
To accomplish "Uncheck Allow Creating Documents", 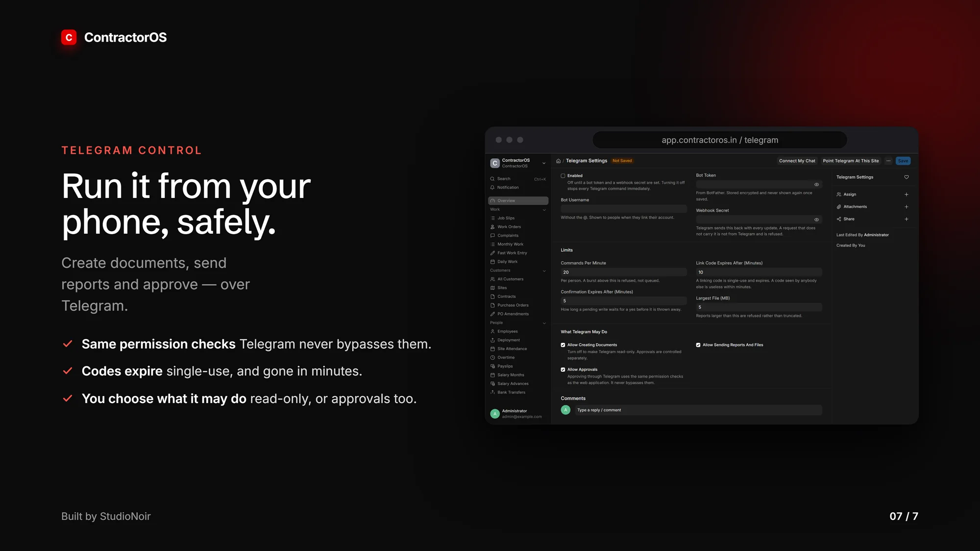I will tap(563, 345).
